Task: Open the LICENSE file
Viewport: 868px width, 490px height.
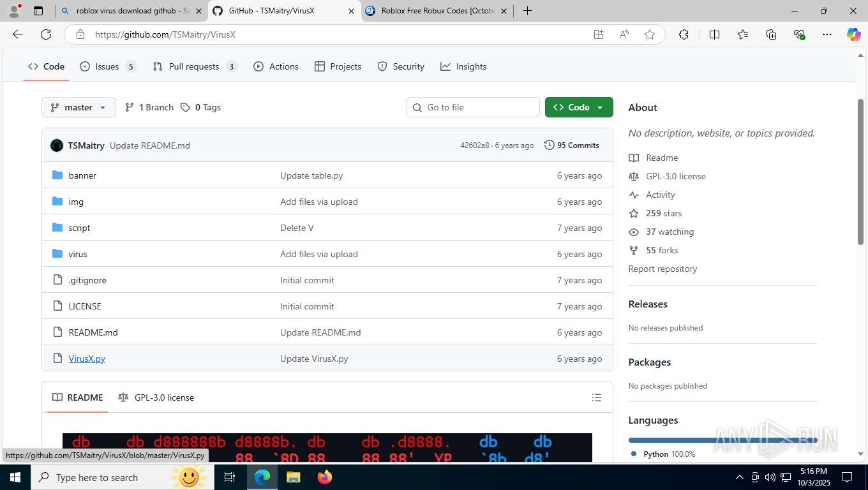Action: [x=85, y=306]
